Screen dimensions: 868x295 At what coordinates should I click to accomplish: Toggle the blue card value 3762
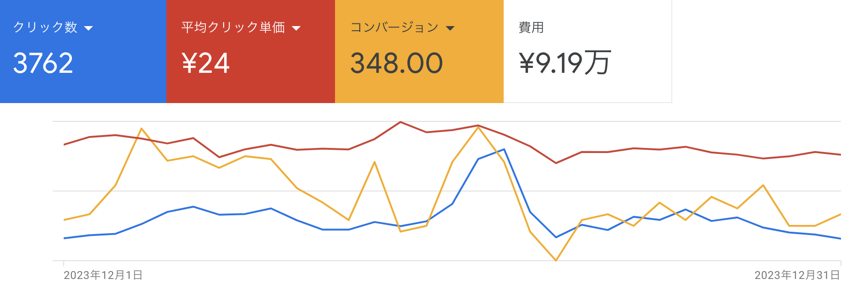tap(43, 63)
